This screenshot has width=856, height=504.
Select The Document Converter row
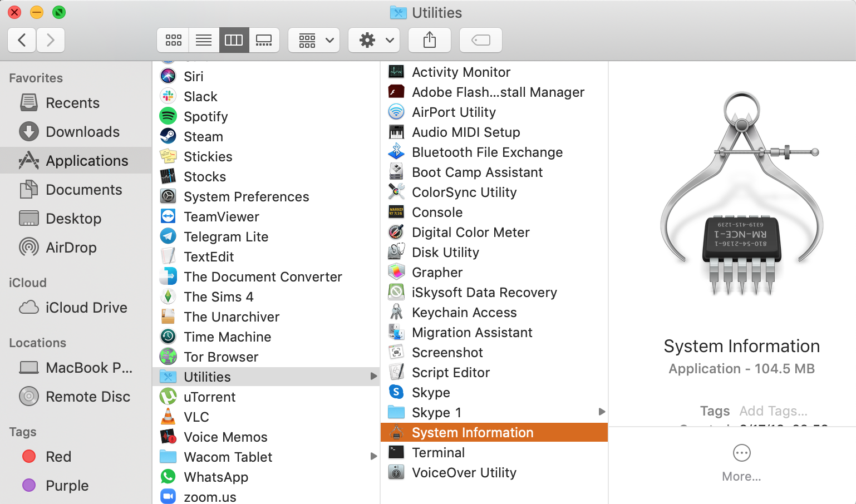point(266,276)
